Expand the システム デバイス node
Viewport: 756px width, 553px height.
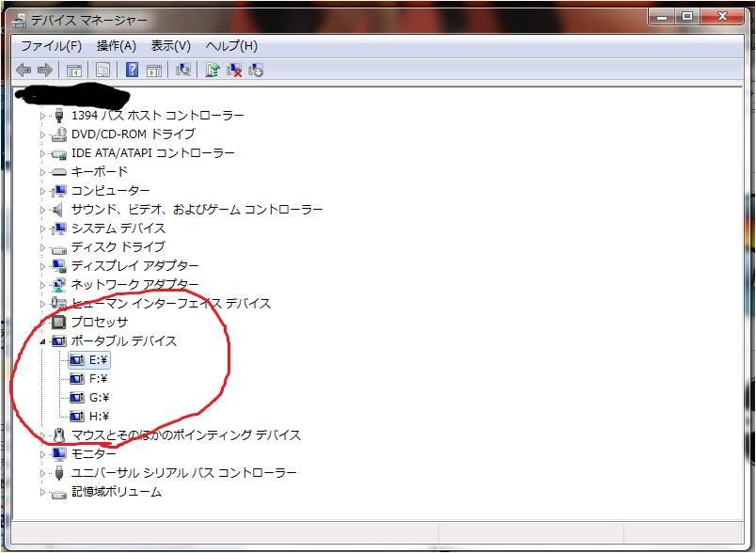click(x=42, y=229)
